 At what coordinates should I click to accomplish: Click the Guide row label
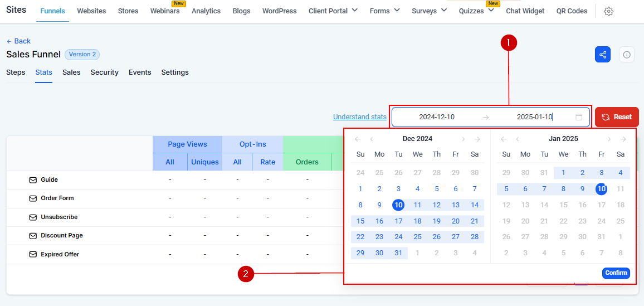click(x=49, y=180)
